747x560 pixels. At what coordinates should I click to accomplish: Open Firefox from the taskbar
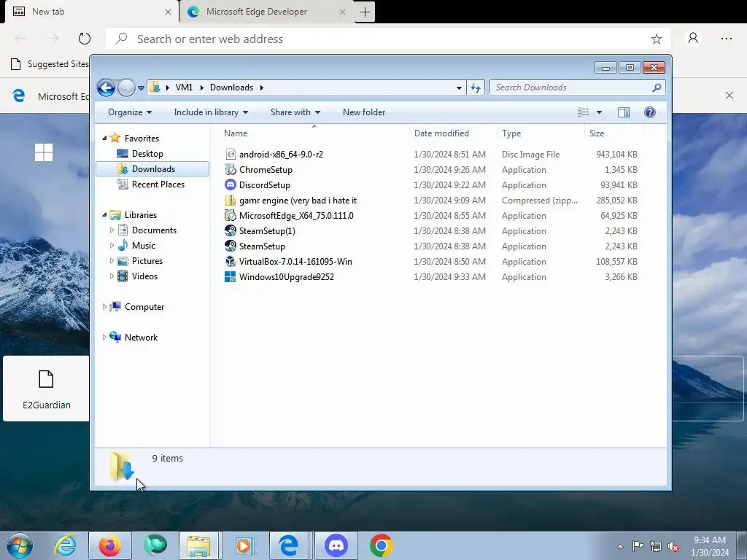pyautogui.click(x=110, y=545)
